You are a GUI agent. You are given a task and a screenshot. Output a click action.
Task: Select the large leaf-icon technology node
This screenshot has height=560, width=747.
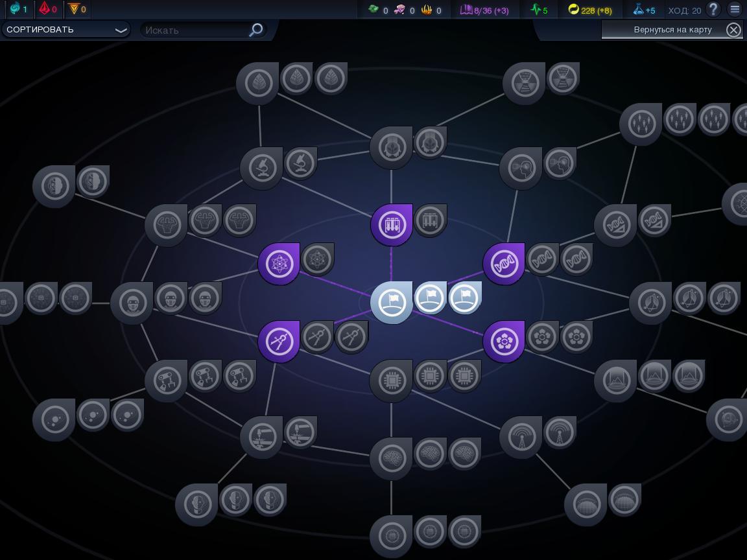point(257,84)
